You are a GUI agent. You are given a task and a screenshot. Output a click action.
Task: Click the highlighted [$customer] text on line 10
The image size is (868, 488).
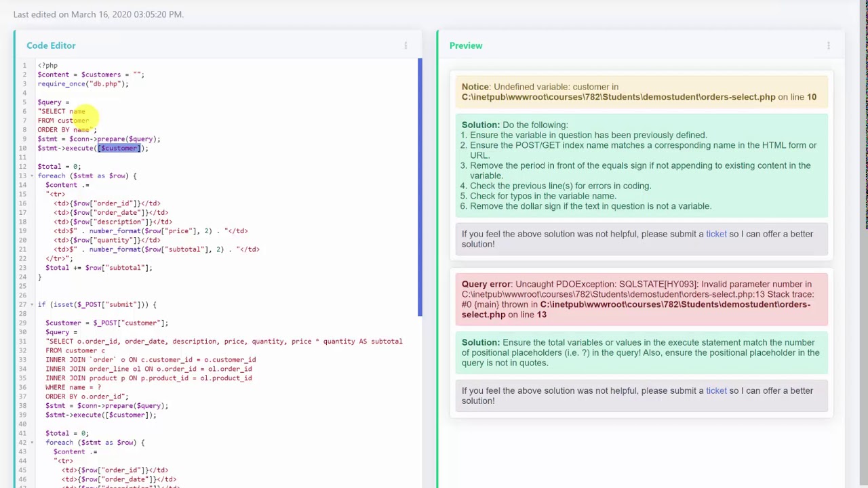(x=119, y=148)
